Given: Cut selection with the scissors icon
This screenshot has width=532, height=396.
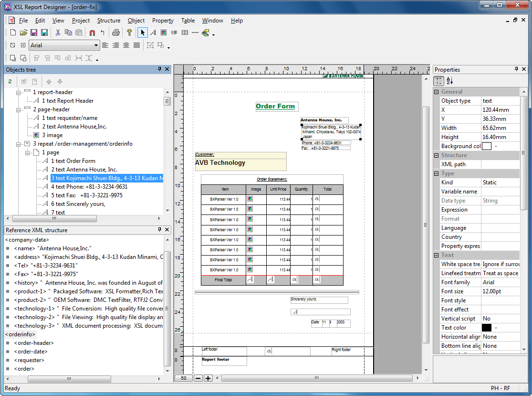Looking at the screenshot, I should click(x=58, y=32).
